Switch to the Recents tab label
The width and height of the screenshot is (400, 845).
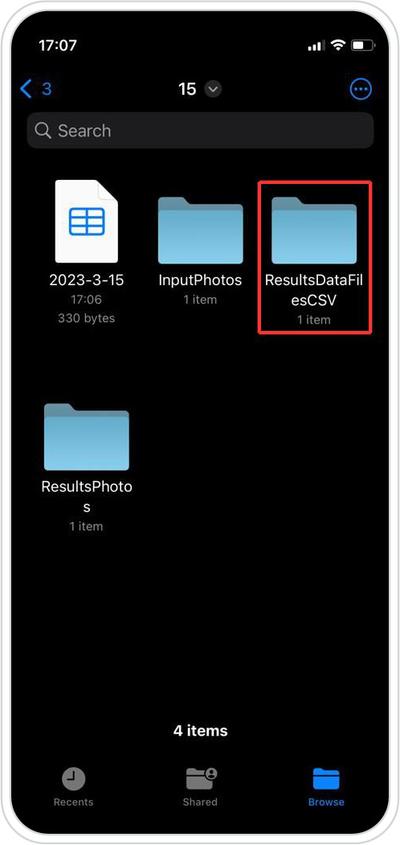(73, 802)
